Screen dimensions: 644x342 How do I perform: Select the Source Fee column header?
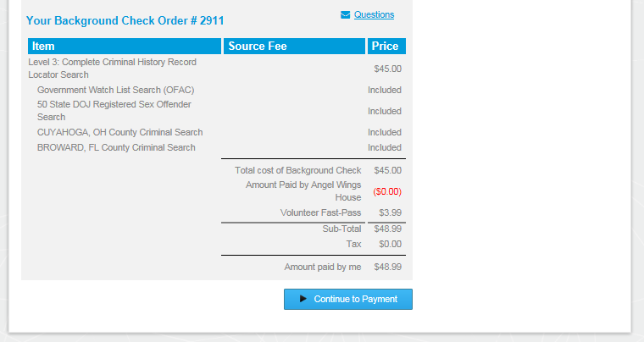point(258,47)
